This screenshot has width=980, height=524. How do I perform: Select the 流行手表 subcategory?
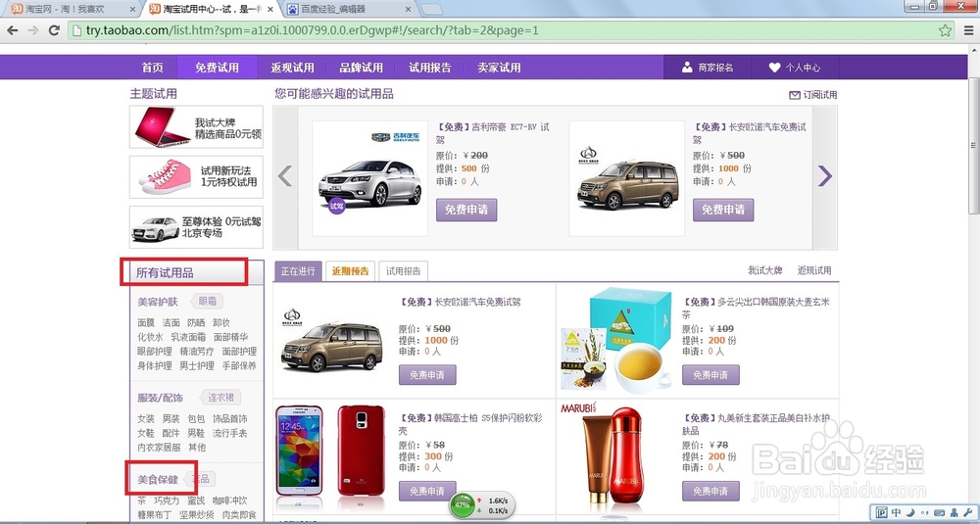click(230, 434)
